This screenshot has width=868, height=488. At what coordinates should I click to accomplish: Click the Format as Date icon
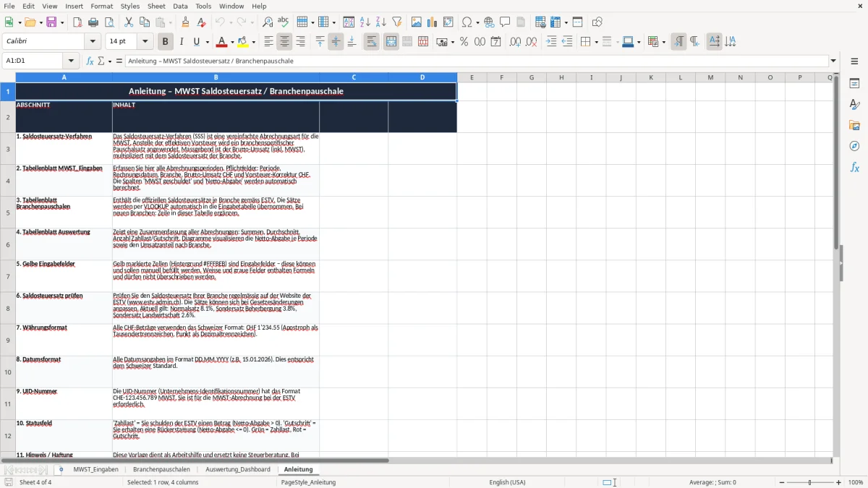(495, 42)
